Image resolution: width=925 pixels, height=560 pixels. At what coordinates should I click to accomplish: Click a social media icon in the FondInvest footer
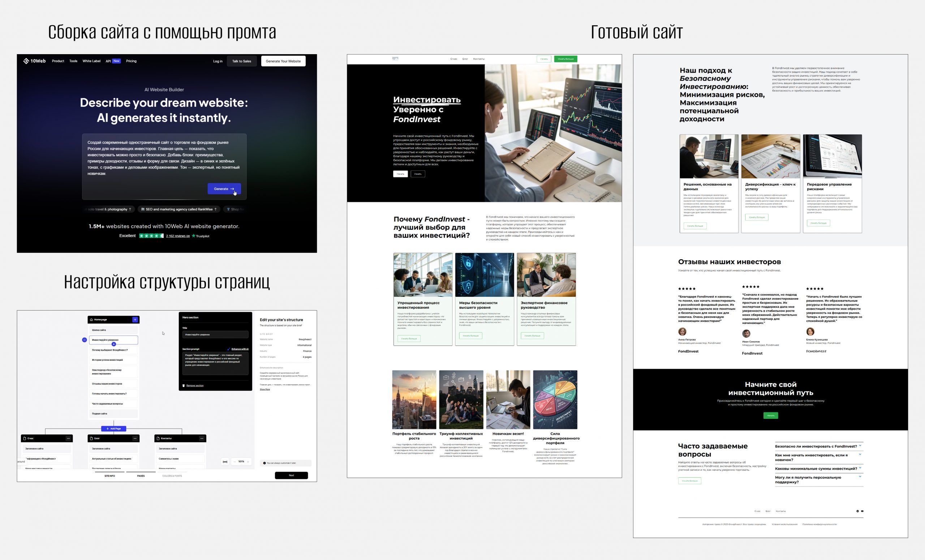[x=858, y=511]
